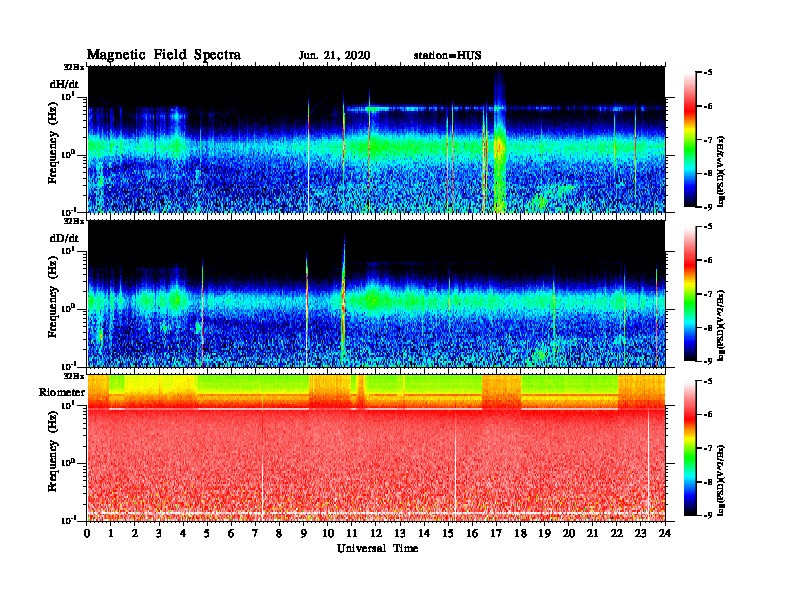This screenshot has height=612, width=792.
Task: Select the "dH/dt" panel label
Action: pos(64,84)
